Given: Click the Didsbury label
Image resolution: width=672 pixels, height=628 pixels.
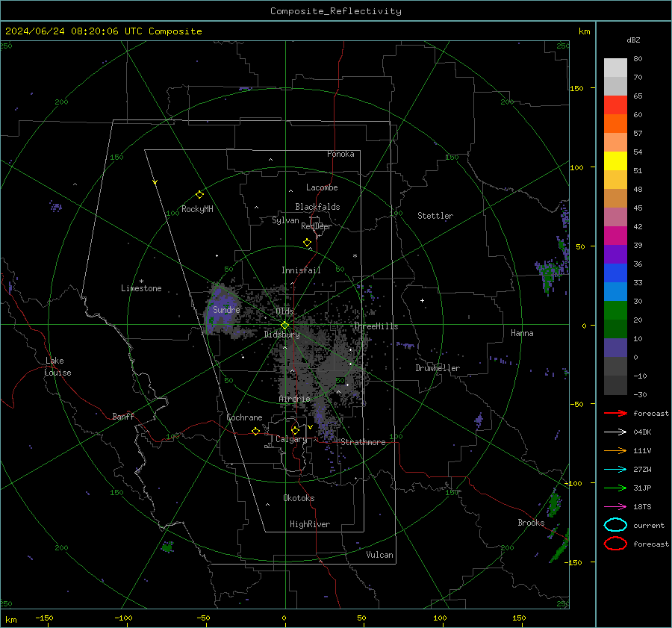Looking at the screenshot, I should [x=281, y=335].
